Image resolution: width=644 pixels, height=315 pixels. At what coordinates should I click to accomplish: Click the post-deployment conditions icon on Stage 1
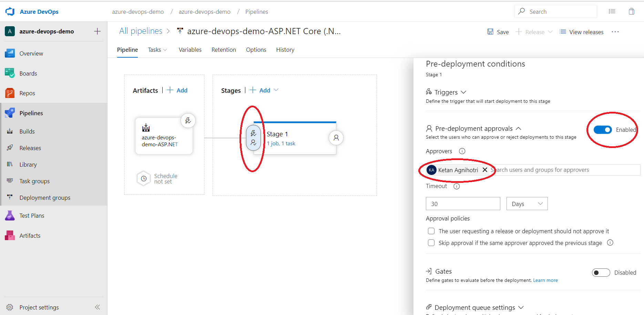pos(336,138)
